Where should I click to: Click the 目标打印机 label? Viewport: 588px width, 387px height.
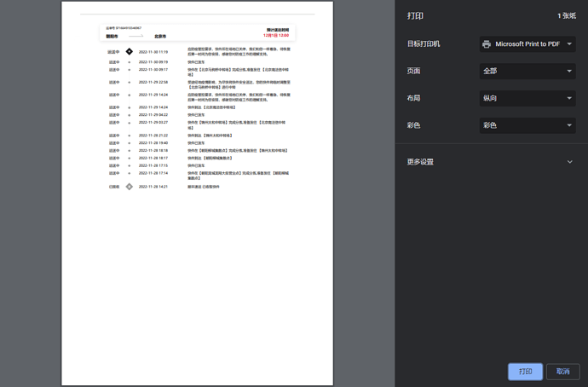[424, 44]
